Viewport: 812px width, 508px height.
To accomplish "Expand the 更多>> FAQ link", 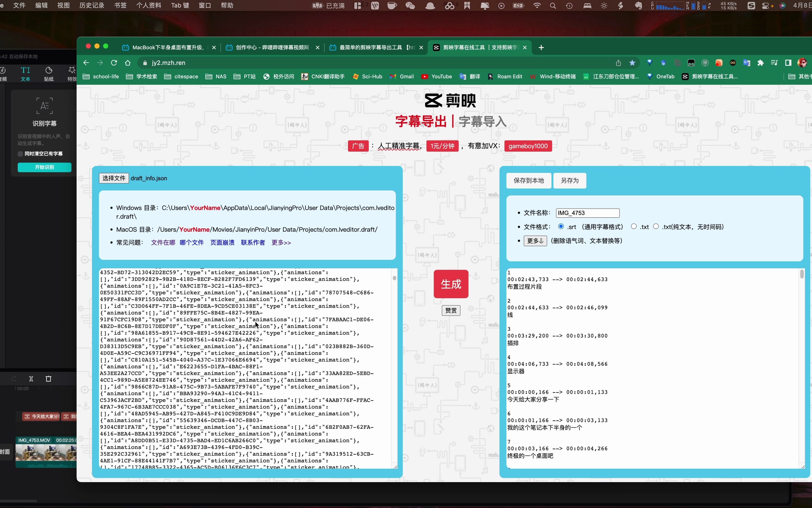I will pos(281,242).
